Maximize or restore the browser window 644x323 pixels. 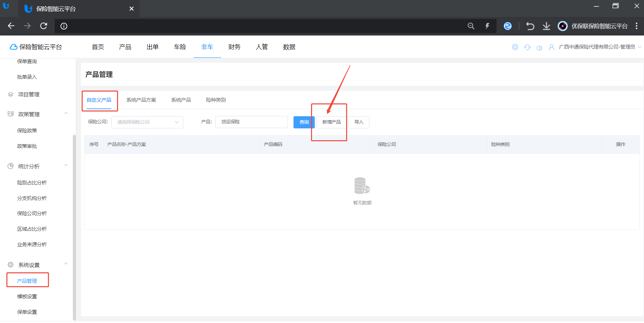[616, 6]
